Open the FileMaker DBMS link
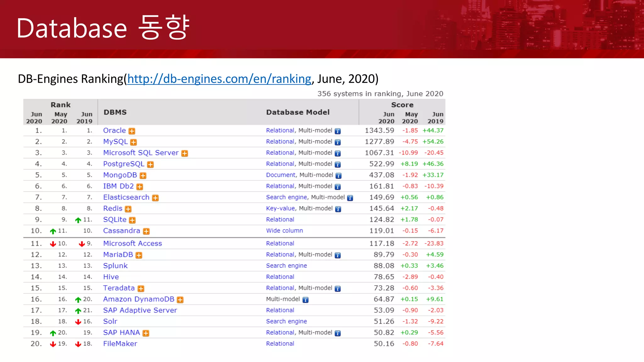This screenshot has height=362, width=644. (x=120, y=344)
